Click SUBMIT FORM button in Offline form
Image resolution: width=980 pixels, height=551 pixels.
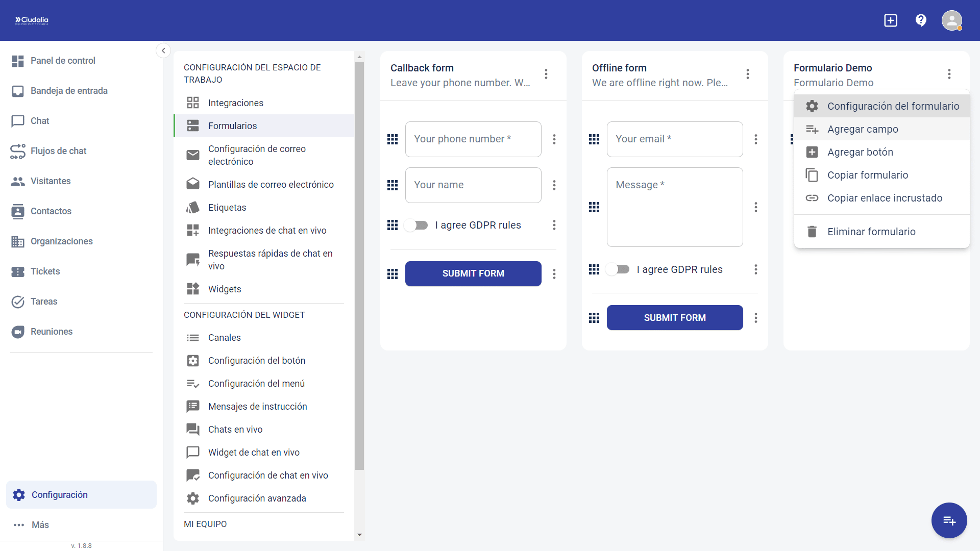pos(675,318)
